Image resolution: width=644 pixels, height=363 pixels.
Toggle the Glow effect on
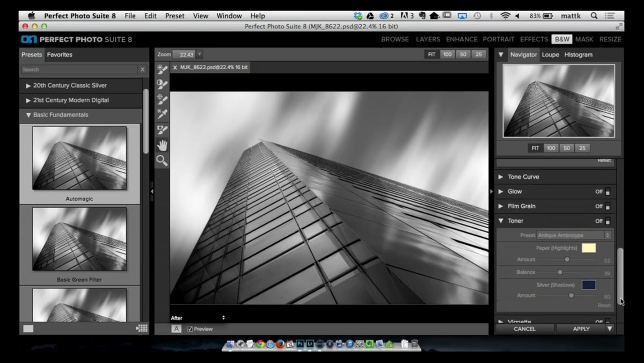coord(608,192)
